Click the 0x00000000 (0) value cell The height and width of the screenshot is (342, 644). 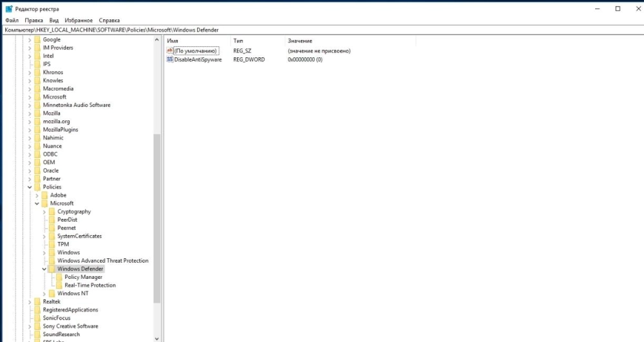(x=305, y=59)
